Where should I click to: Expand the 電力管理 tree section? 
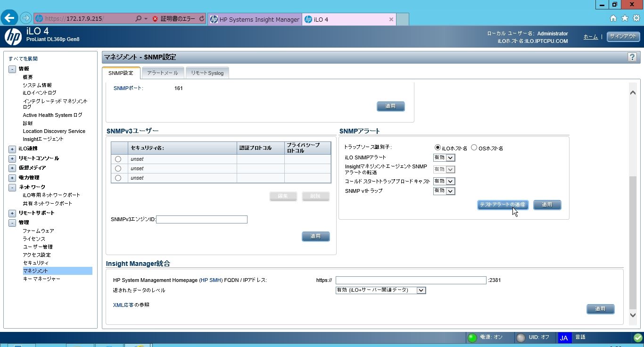12,178
